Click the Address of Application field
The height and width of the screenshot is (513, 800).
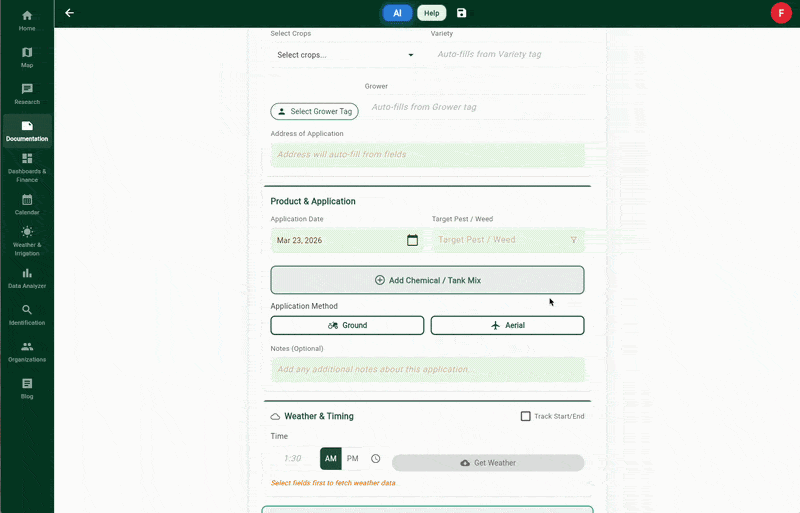(428, 155)
